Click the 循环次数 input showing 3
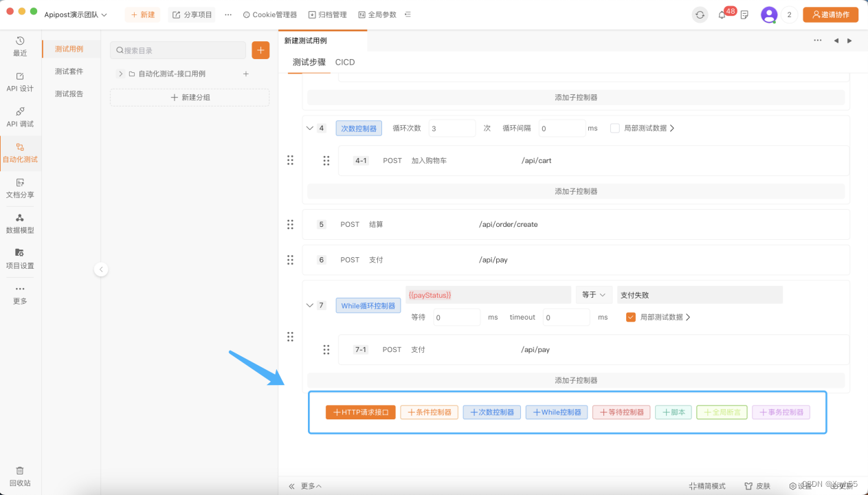 [452, 128]
